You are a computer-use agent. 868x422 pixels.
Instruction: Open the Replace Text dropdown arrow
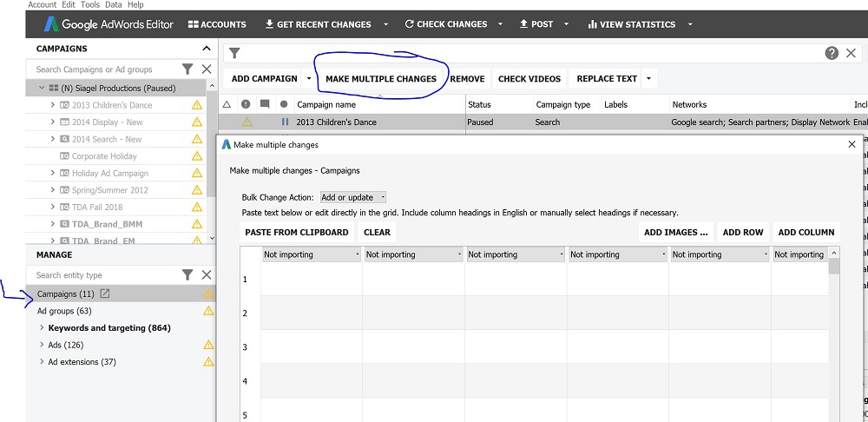click(648, 79)
